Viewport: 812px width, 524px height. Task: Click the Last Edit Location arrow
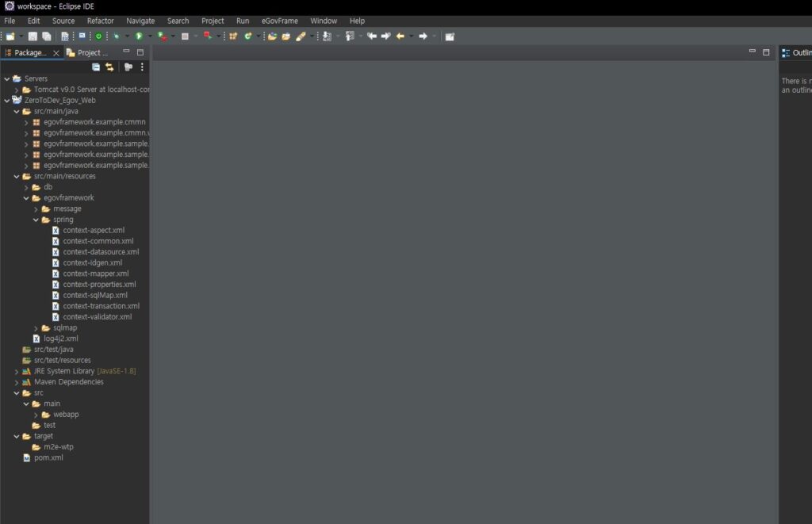[372, 36]
